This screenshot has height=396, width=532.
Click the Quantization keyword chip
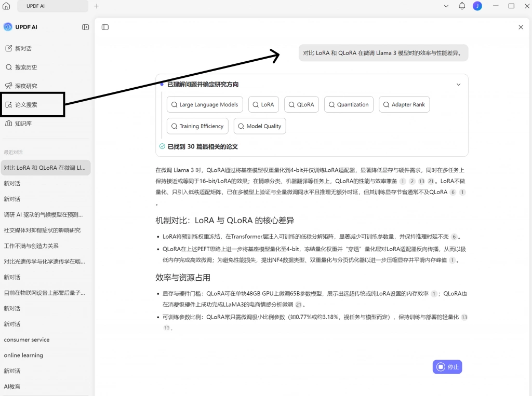[x=349, y=104]
